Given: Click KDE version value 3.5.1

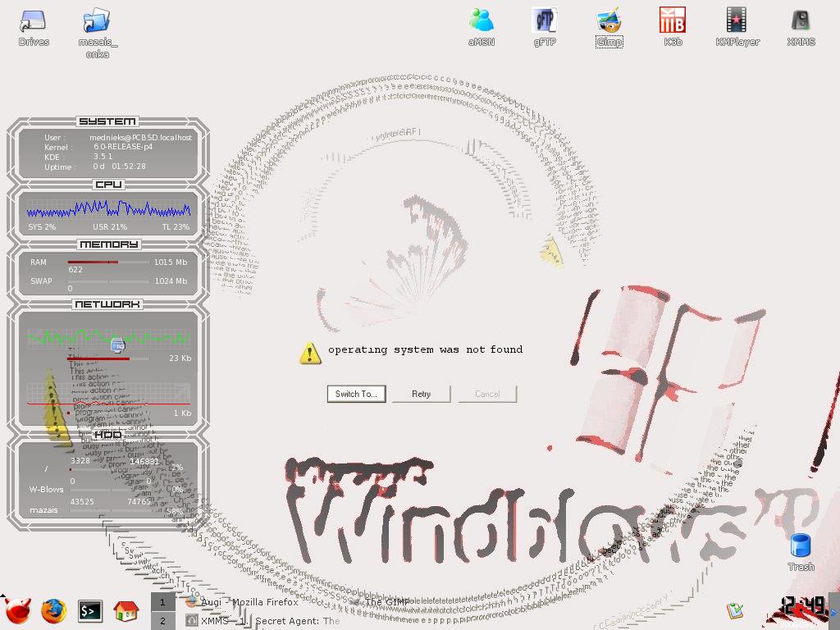Looking at the screenshot, I should tap(103, 157).
